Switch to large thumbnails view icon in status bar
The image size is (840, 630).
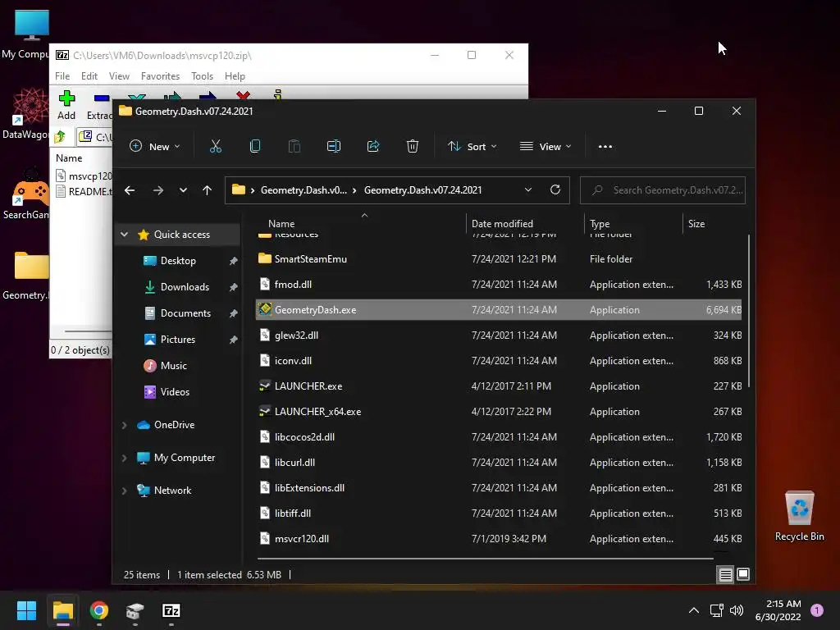coord(743,575)
